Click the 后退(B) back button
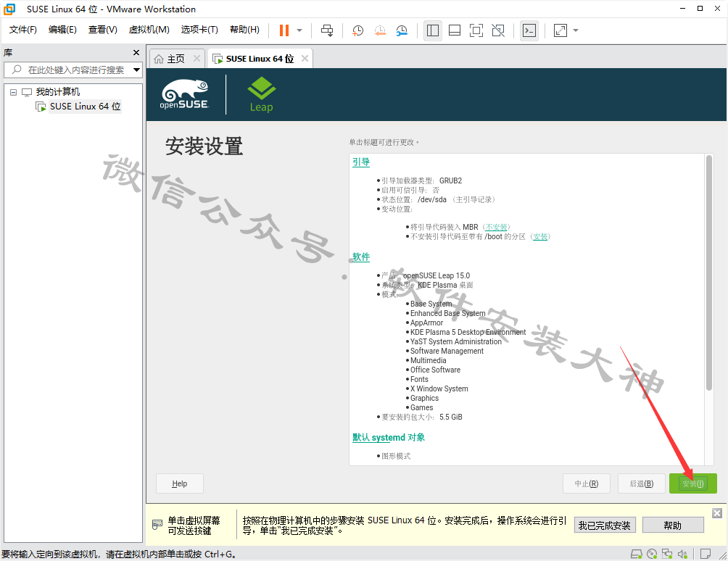The image size is (728, 561). point(641,483)
